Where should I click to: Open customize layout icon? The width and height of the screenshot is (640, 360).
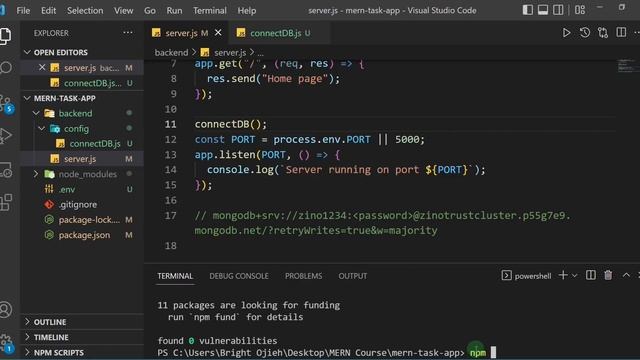point(580,10)
